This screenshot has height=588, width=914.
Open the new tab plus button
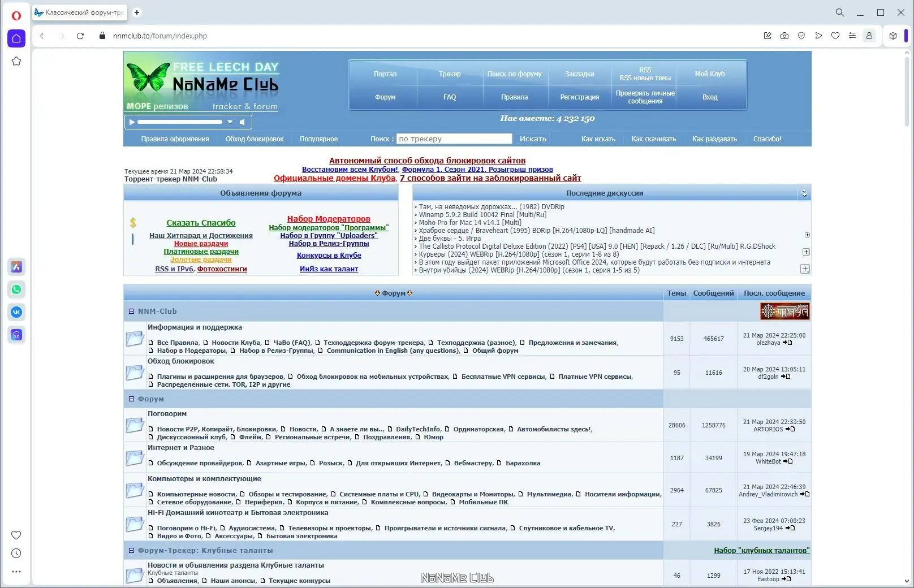coord(136,12)
